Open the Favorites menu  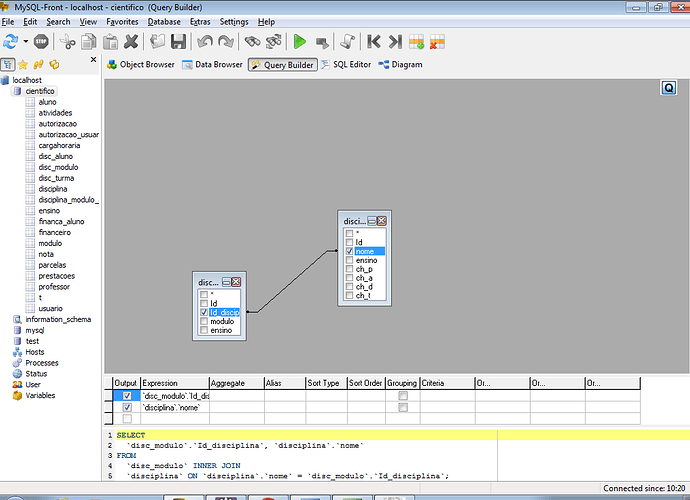tap(122, 22)
